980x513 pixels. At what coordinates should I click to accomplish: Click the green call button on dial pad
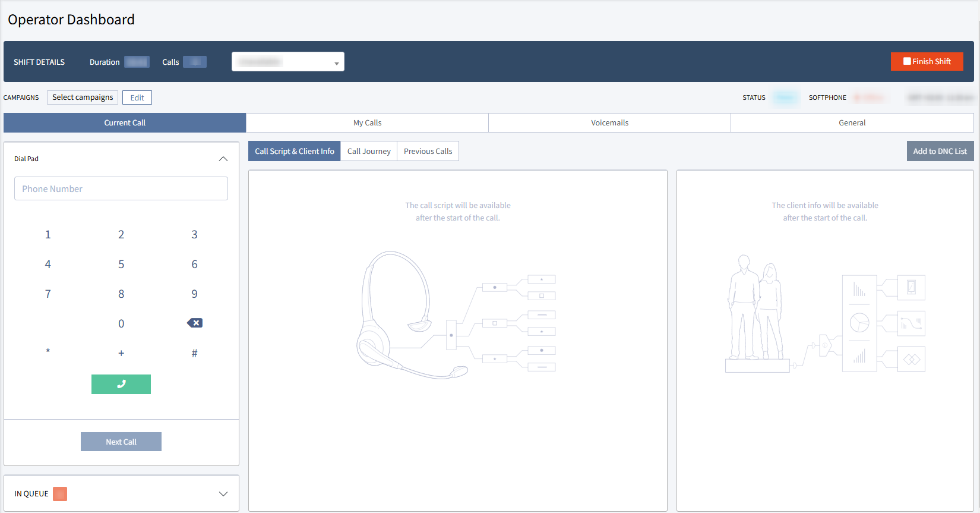121,384
